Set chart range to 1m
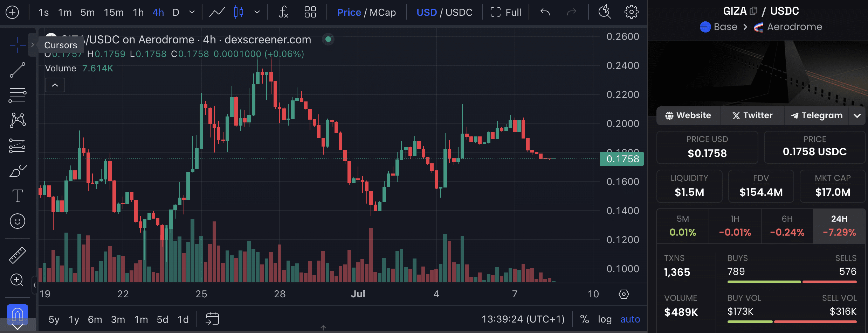The width and height of the screenshot is (868, 333). (x=141, y=319)
